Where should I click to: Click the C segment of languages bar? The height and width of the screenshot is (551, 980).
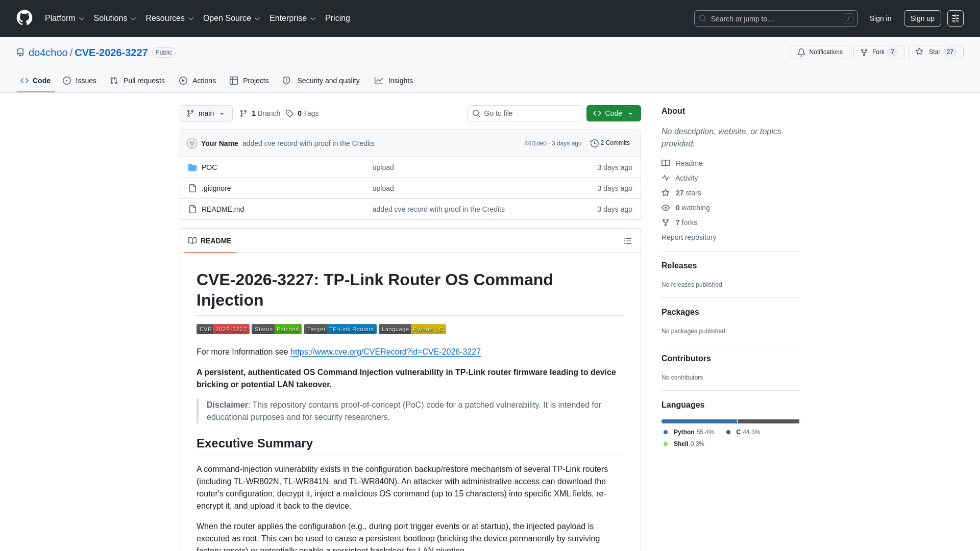coord(768,421)
